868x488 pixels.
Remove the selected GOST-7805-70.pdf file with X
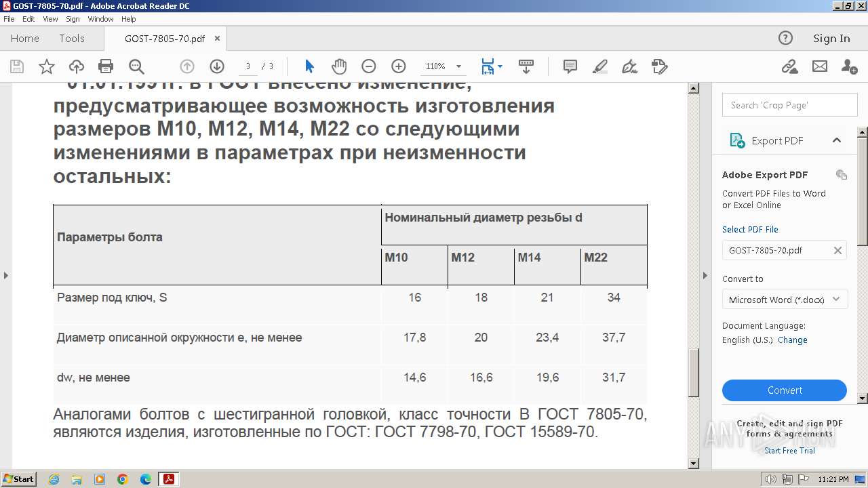837,250
